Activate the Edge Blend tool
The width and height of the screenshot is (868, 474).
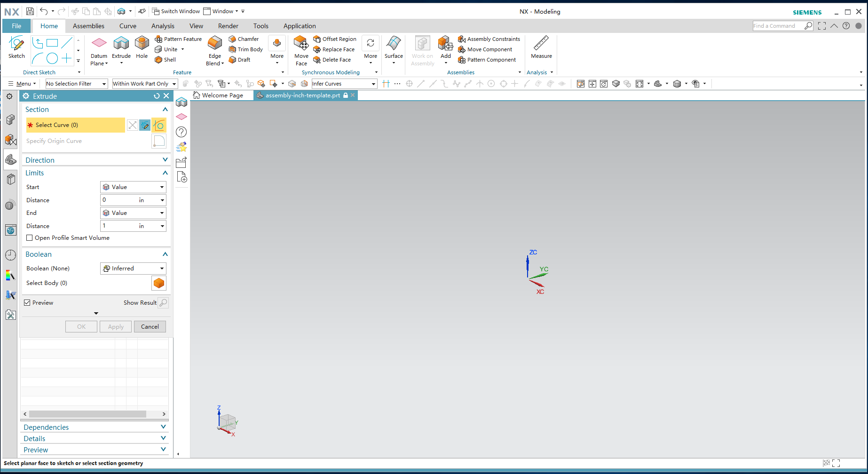pos(215,51)
